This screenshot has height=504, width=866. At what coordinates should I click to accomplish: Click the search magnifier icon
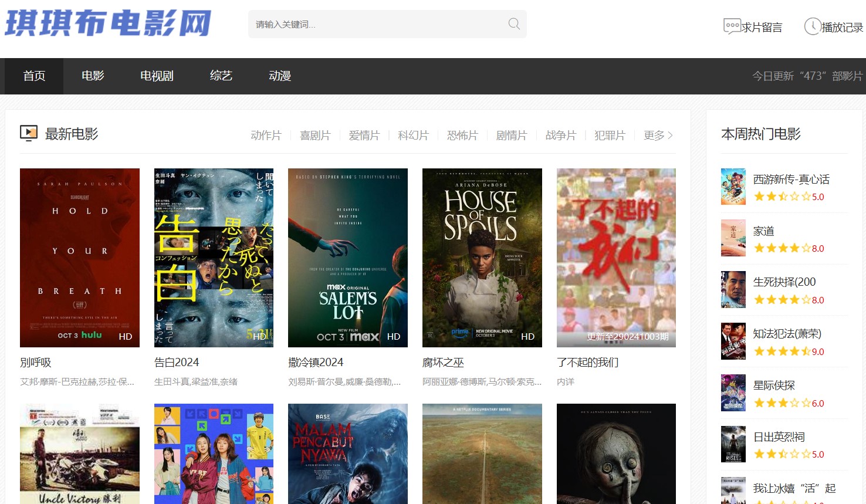click(514, 24)
